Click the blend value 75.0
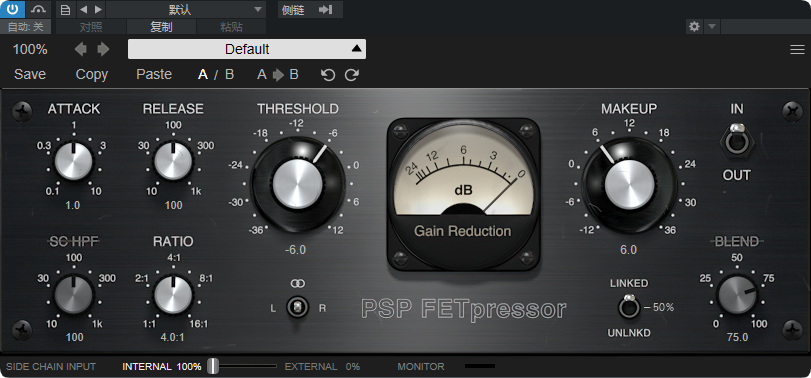This screenshot has height=378, width=811. [738, 338]
